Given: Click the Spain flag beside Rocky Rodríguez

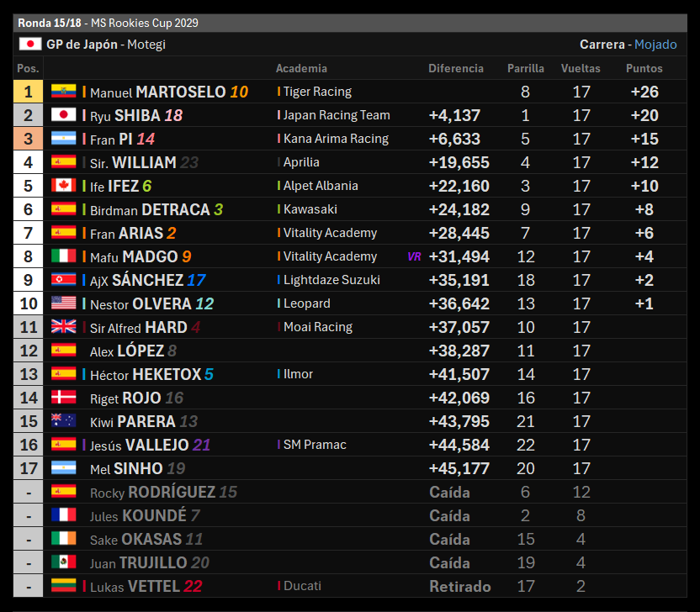Looking at the screenshot, I should pyautogui.click(x=63, y=491).
